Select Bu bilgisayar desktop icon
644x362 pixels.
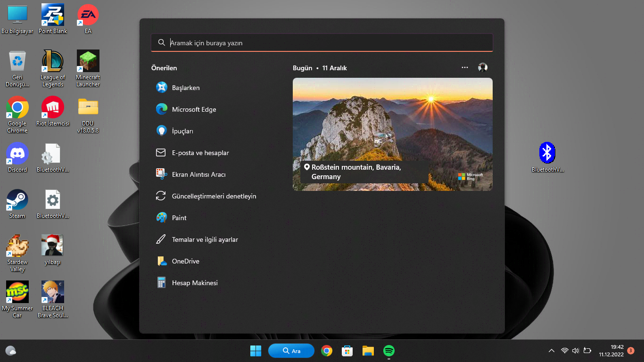[17, 19]
